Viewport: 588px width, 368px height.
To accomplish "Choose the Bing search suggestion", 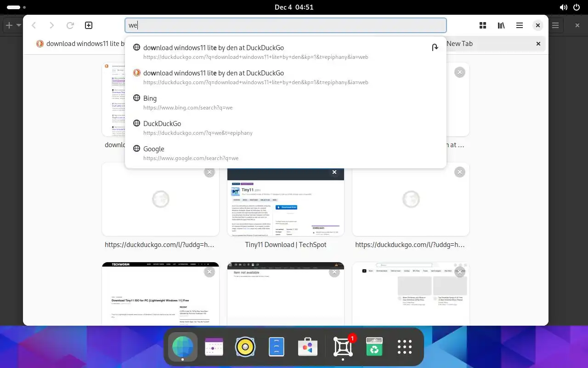I will [x=286, y=102].
